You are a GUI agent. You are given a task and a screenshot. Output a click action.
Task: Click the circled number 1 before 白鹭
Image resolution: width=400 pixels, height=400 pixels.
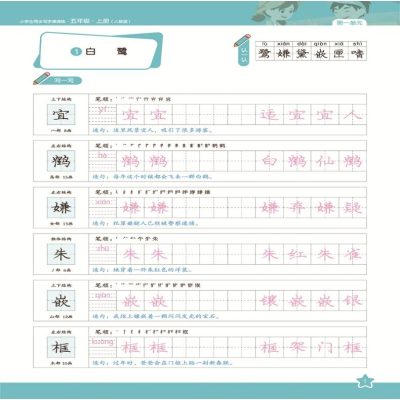point(76,52)
